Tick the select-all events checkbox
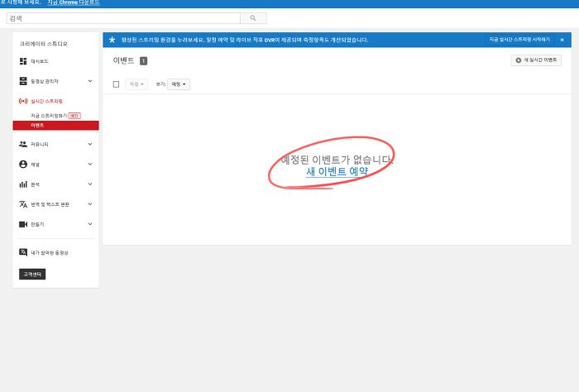The image size is (579, 392). [x=116, y=84]
